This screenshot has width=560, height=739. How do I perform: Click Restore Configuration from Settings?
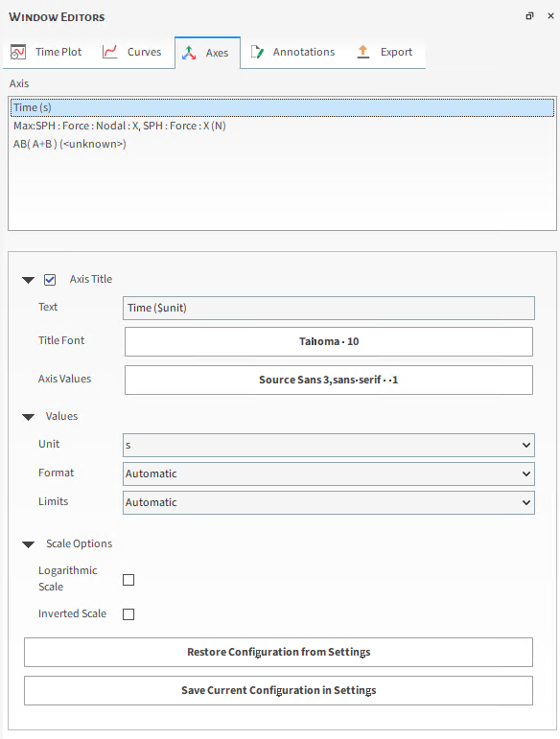click(279, 653)
